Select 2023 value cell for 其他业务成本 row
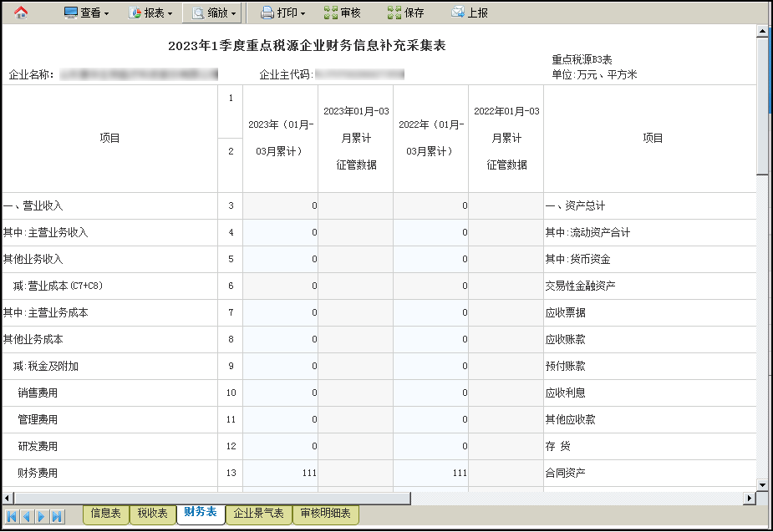The width and height of the screenshot is (773, 532). 281,339
